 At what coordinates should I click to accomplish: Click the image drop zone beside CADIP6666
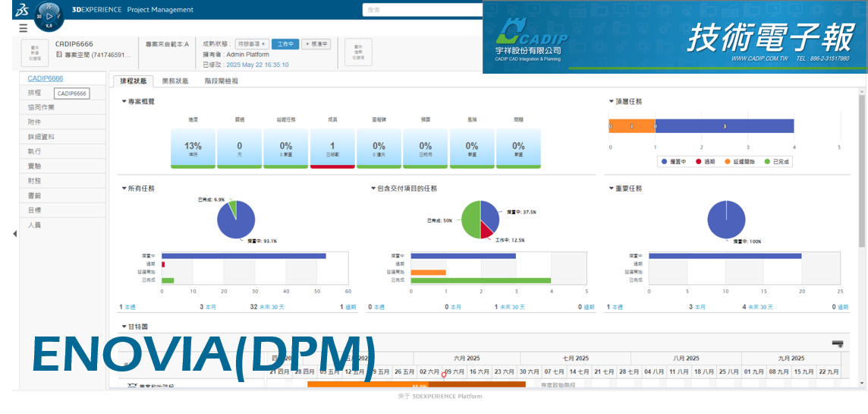coord(35,52)
